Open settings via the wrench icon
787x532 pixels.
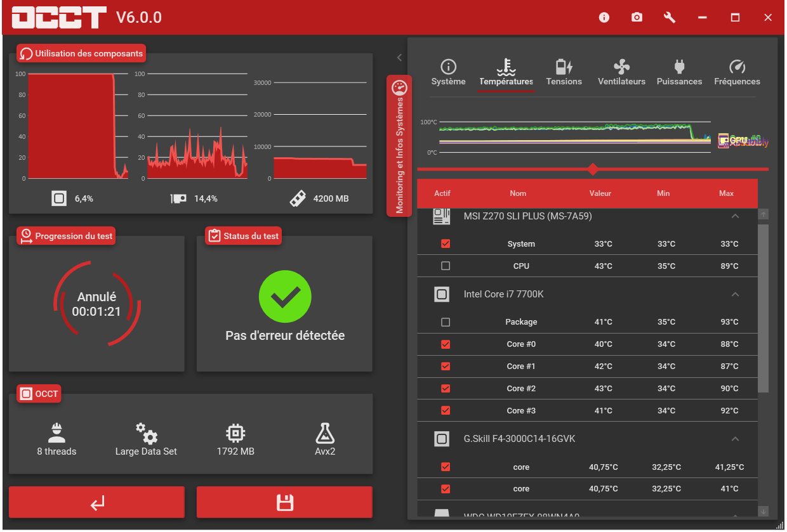670,18
